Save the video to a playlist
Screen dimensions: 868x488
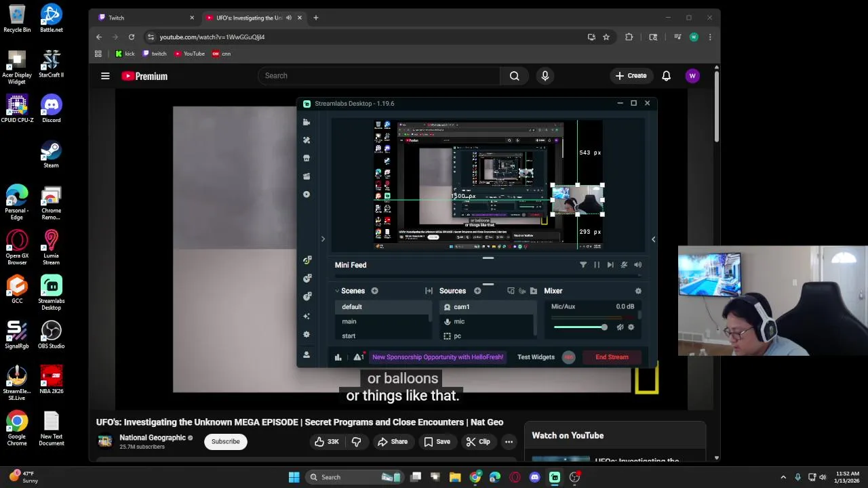(x=437, y=442)
